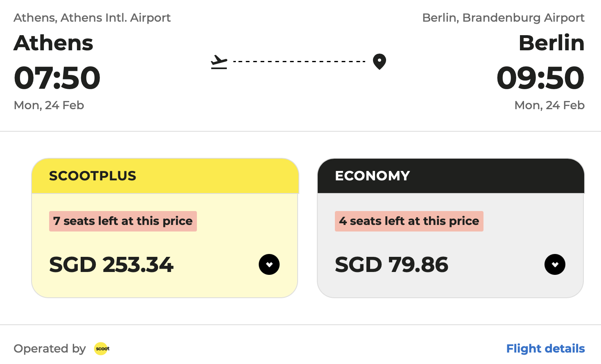Click the destination map pin icon
601x364 pixels.
coord(380,62)
